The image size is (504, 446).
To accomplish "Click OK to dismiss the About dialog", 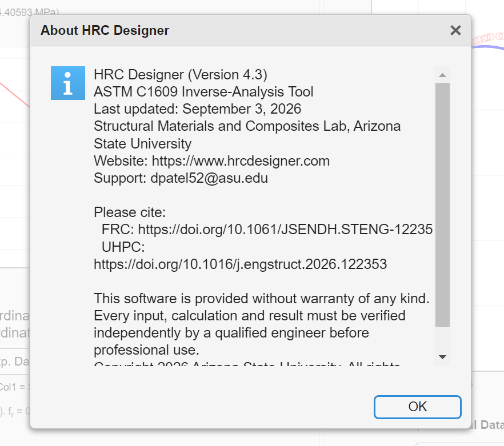I will tap(418, 407).
